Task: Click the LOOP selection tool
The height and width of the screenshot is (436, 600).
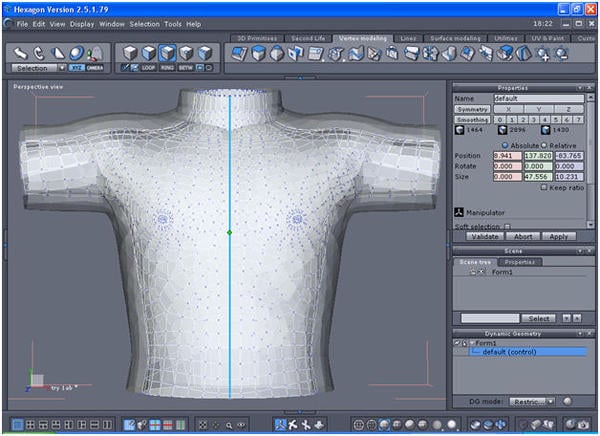Action: 149,68
